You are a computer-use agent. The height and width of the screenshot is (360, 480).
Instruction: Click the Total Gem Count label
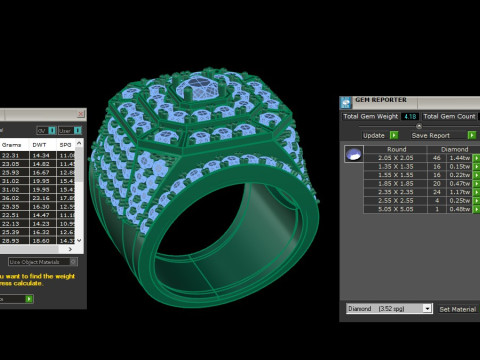(x=449, y=116)
